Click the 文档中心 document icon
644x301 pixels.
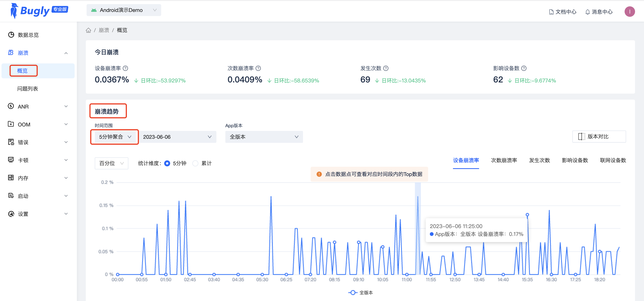pos(551,12)
